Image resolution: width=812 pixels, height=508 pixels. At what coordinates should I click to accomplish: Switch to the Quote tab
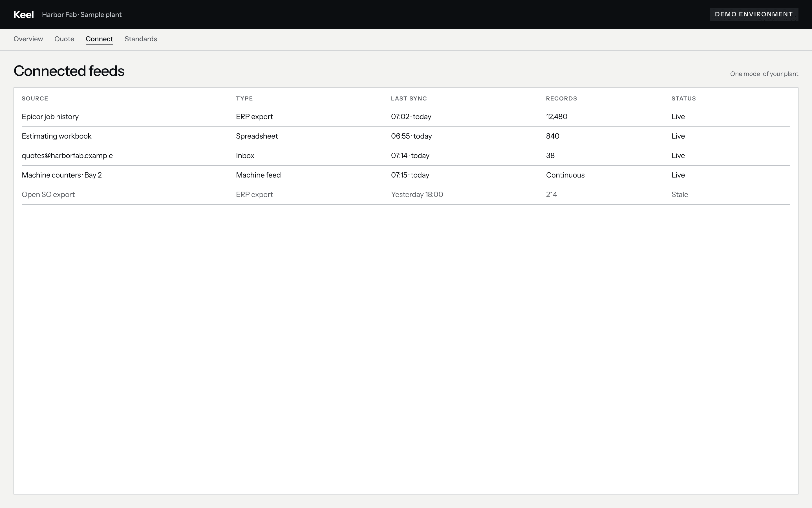(x=64, y=39)
